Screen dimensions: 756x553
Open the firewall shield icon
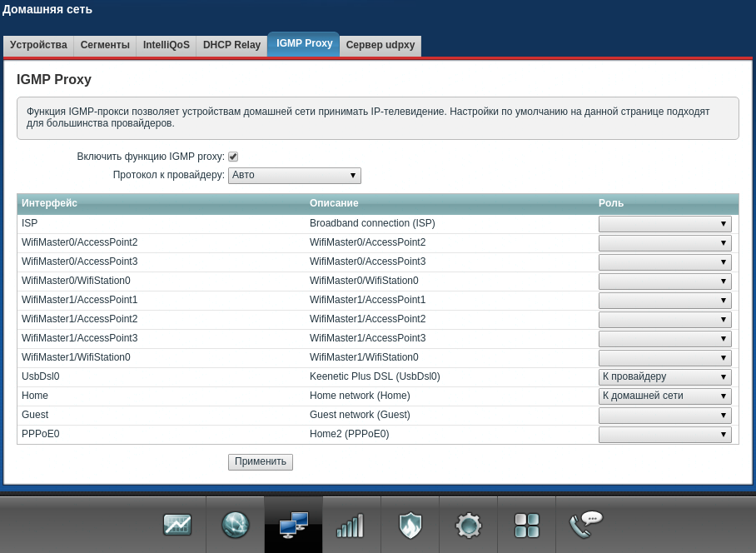(410, 525)
